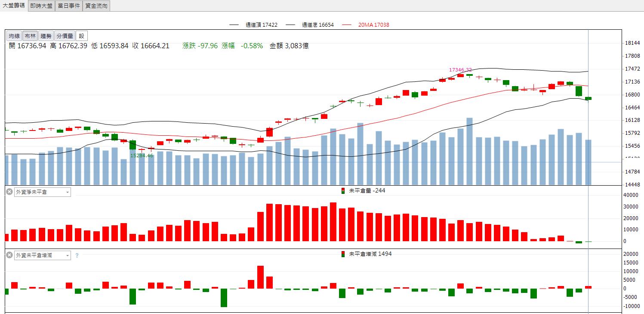Image resolution: width=644 pixels, height=314 pixels.
Task: Toggle the 布林 Bollinger band overlay
Action: pyautogui.click(x=30, y=36)
